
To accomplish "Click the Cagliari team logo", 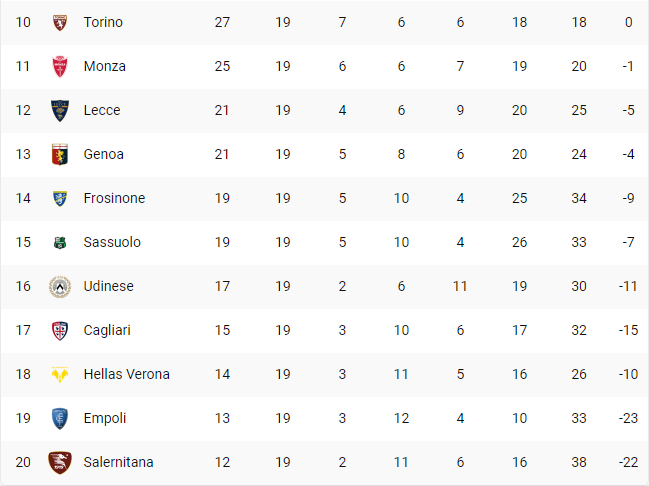I will pyautogui.click(x=60, y=330).
